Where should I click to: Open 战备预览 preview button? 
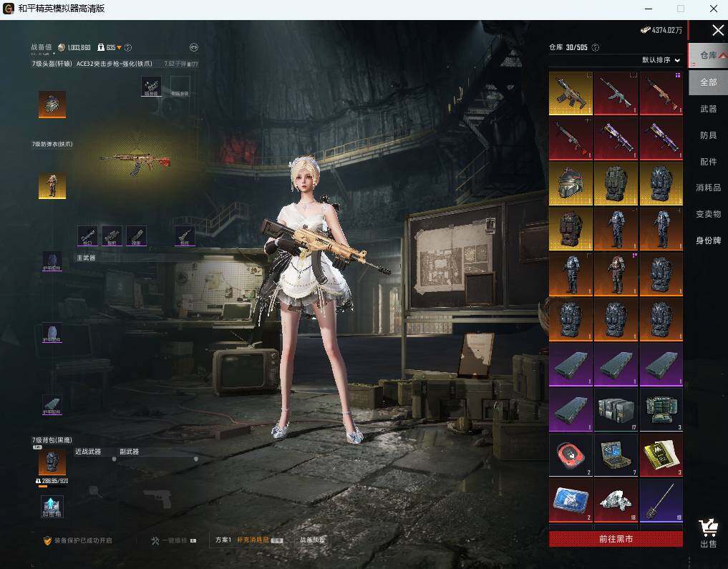click(313, 540)
